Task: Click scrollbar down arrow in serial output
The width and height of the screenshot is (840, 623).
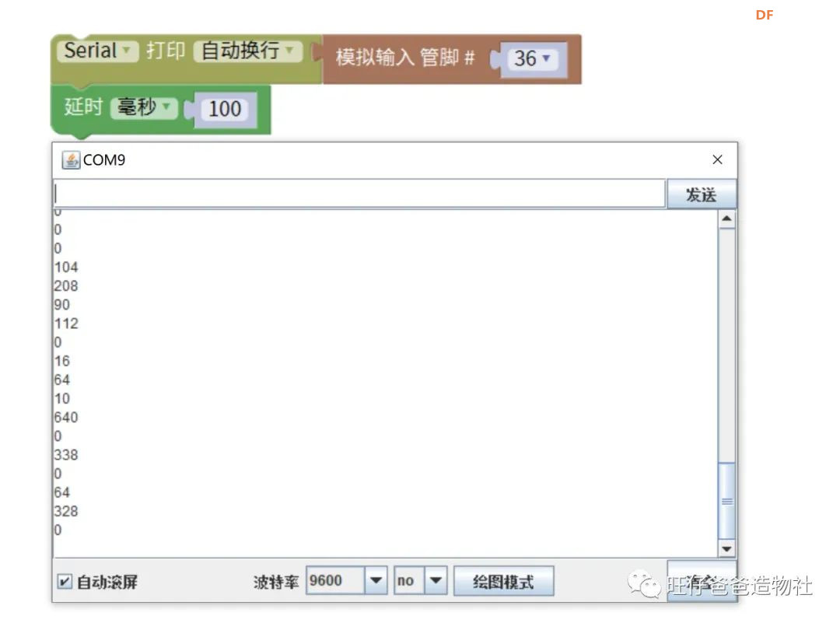Action: click(726, 548)
